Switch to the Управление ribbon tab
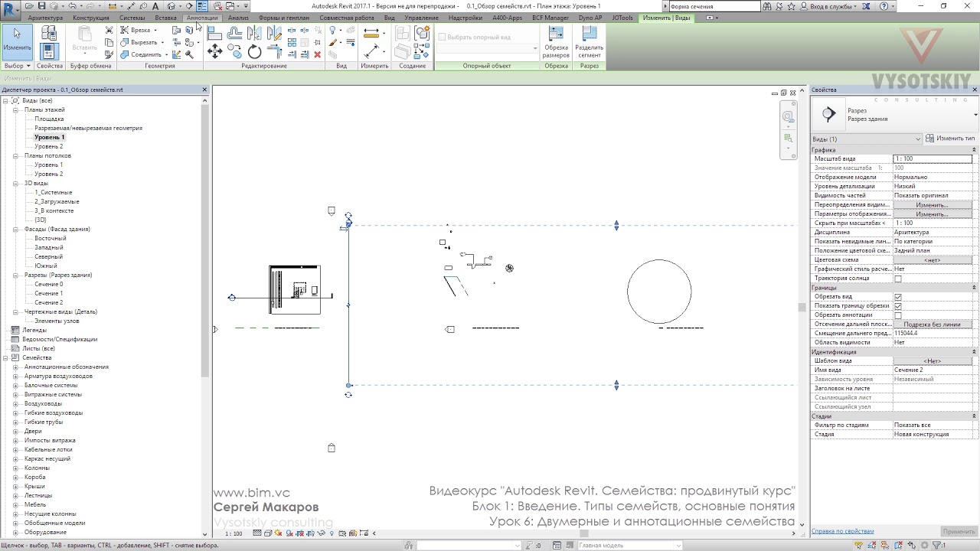 tap(420, 18)
